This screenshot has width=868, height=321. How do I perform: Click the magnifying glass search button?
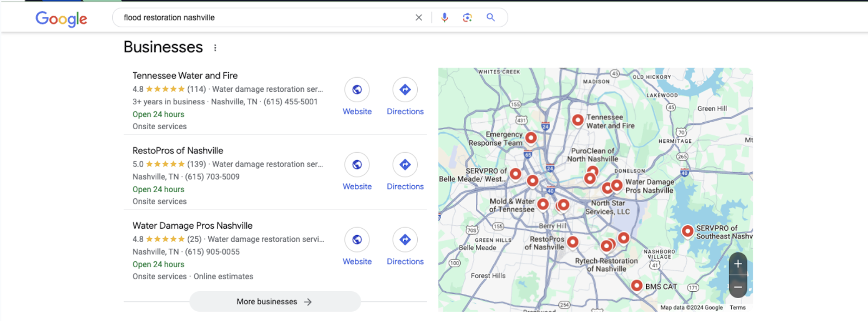coord(490,17)
